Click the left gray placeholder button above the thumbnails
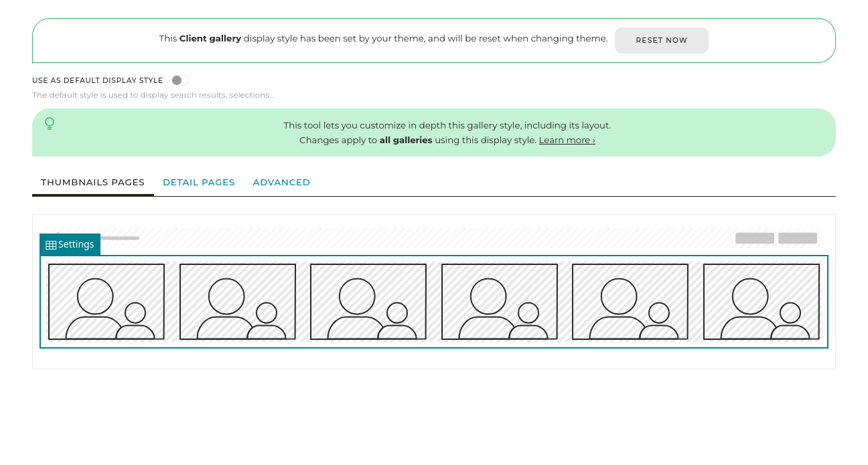 tap(754, 238)
